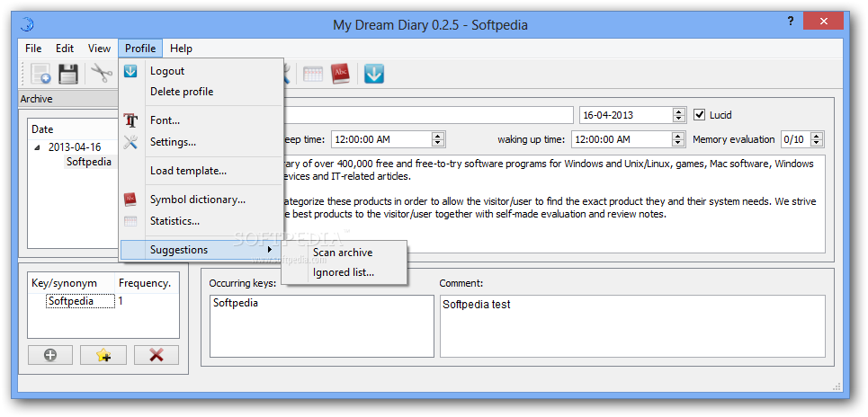Select the 2013-04-16 date row
This screenshot has height=417, width=868.
coord(74,147)
